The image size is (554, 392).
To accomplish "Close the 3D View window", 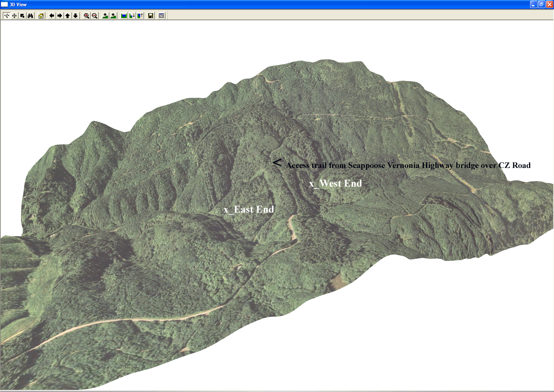I will click(549, 5).
